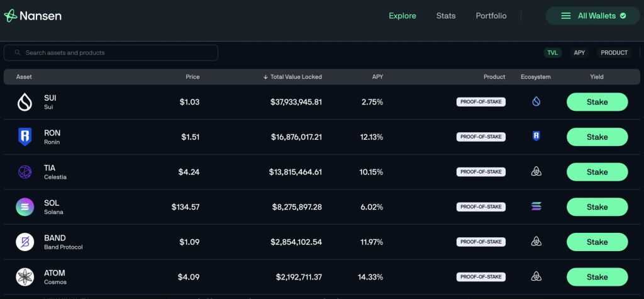
Task: Click the PROOF-OF-STAKE tag for SOL
Action: click(481, 207)
